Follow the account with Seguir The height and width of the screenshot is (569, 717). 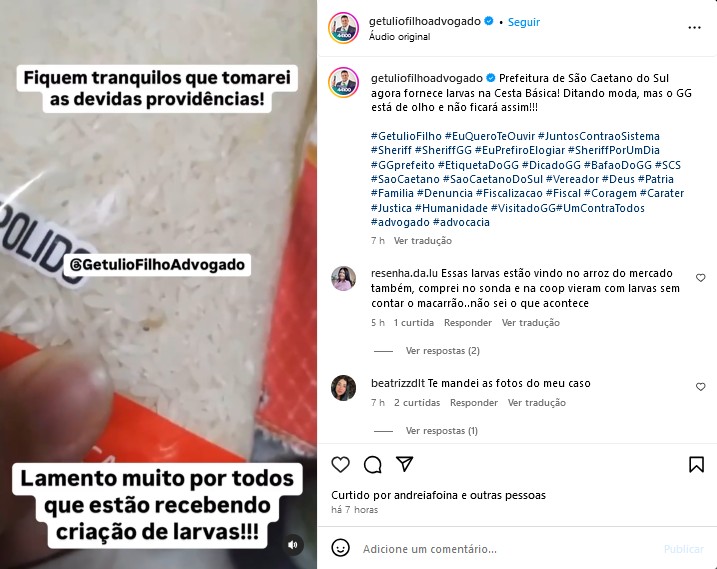524,22
